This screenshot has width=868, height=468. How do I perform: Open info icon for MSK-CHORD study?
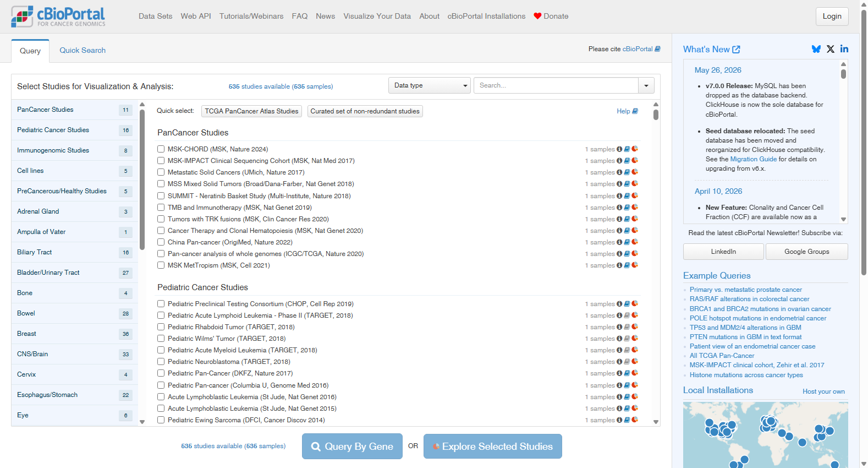tap(619, 149)
